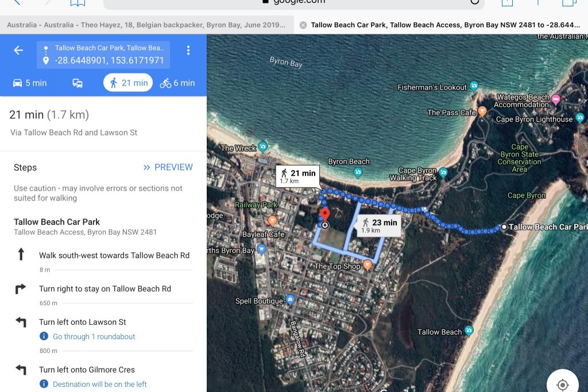Close the Tallow Beach Car Park tab

coord(303,25)
